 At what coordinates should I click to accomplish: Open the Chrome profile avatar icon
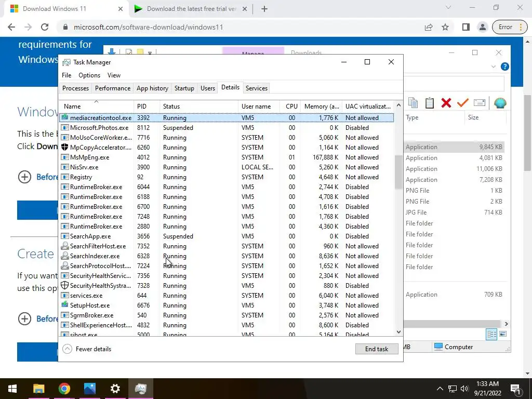(483, 27)
